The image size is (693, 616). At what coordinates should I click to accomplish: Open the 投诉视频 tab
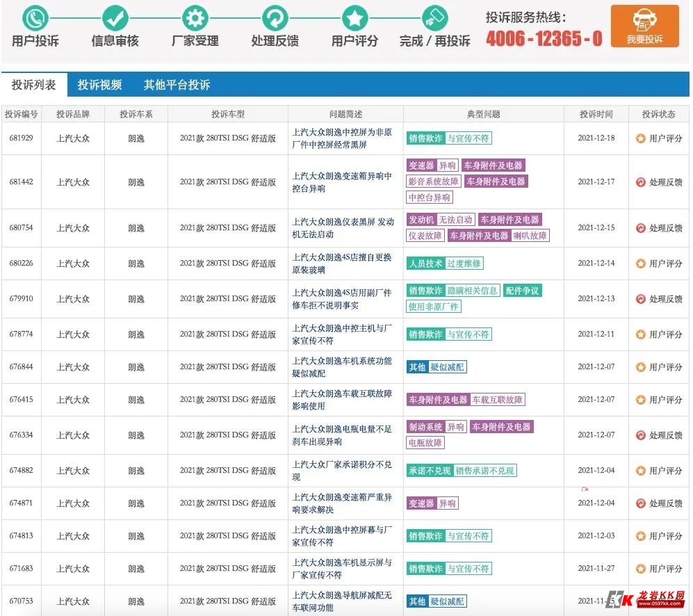[x=99, y=84]
